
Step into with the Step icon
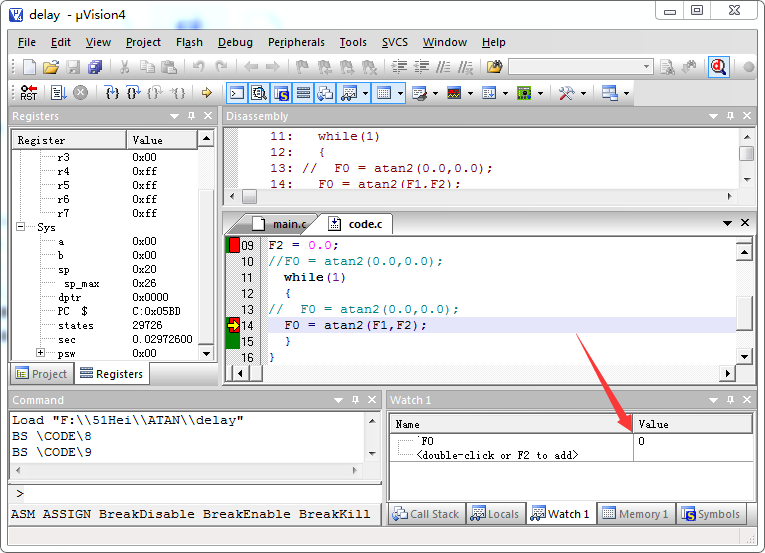[112, 92]
